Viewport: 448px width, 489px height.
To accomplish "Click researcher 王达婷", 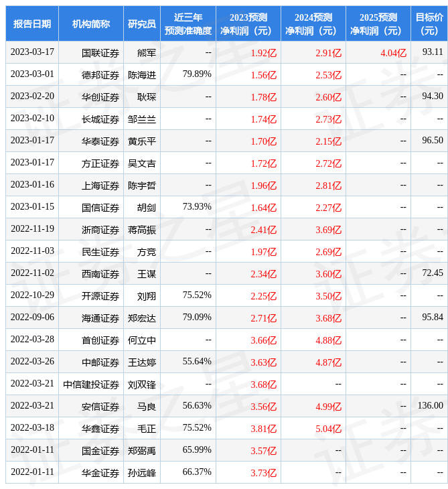I will click(142, 362).
